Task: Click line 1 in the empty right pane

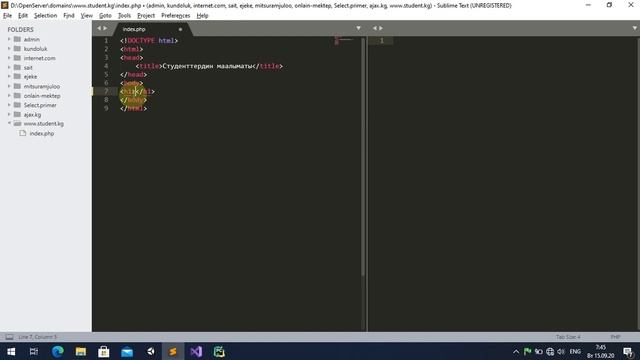Action: pos(382,40)
